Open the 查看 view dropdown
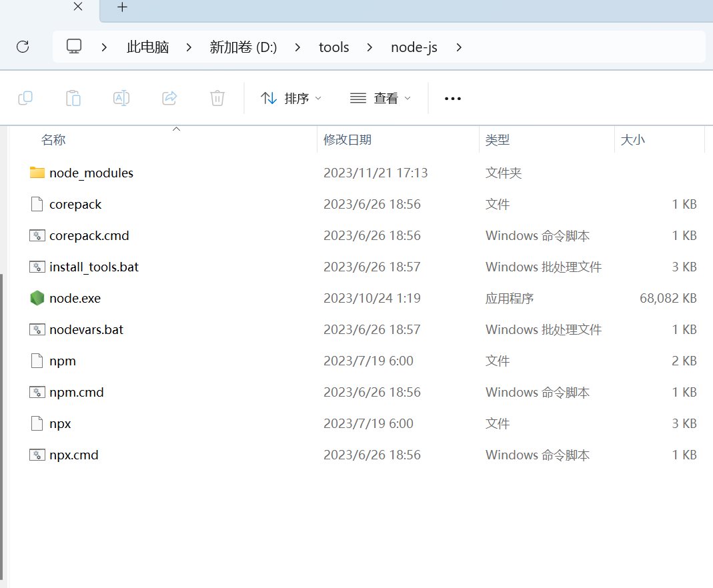713x588 pixels. point(380,98)
